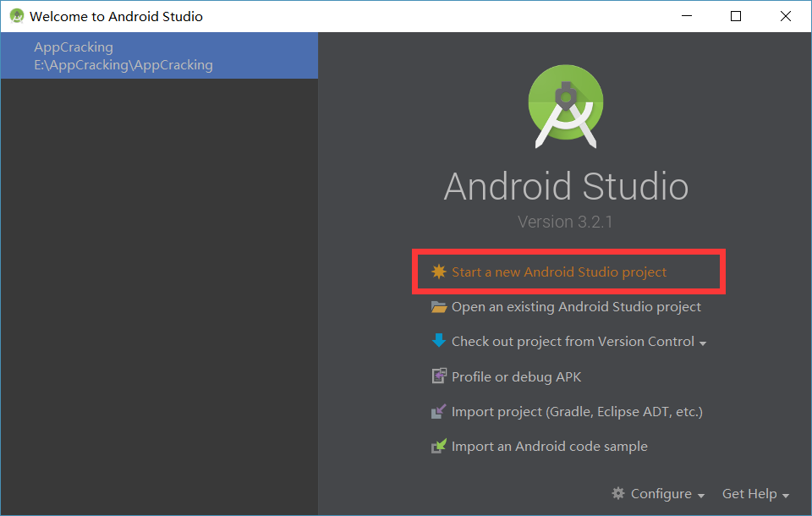Select the Start a new project star icon
812x516 pixels.
click(438, 272)
